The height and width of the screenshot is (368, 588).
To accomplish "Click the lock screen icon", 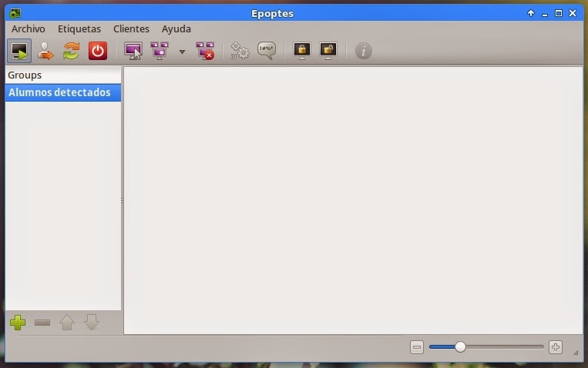I will tap(302, 51).
